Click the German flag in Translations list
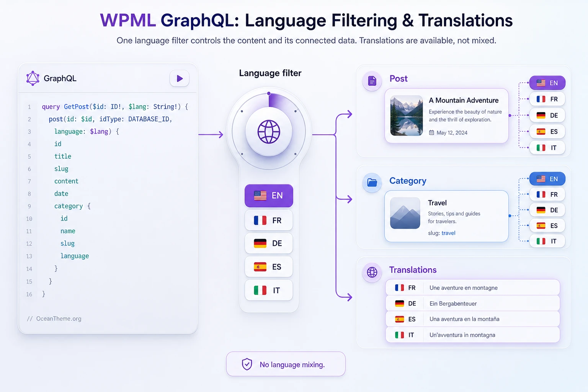The width and height of the screenshot is (588, 392). click(400, 304)
